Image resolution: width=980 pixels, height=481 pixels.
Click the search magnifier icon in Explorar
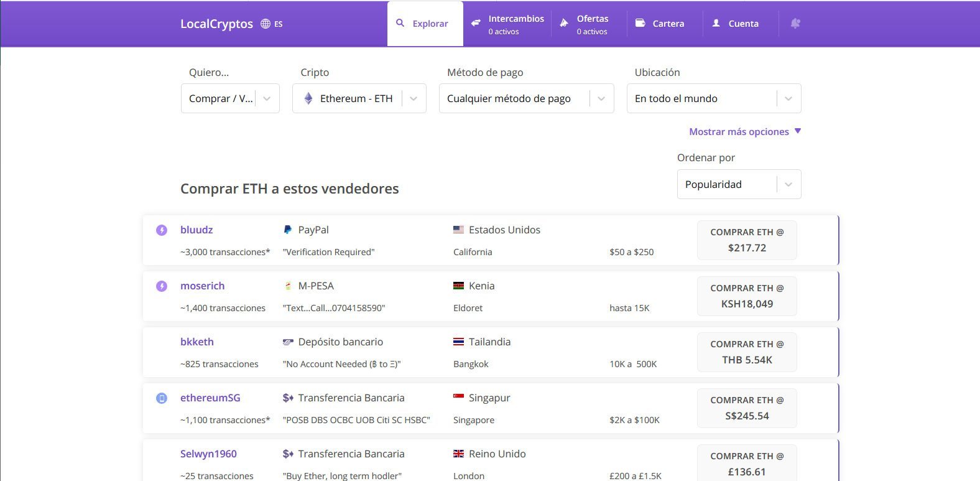(400, 23)
